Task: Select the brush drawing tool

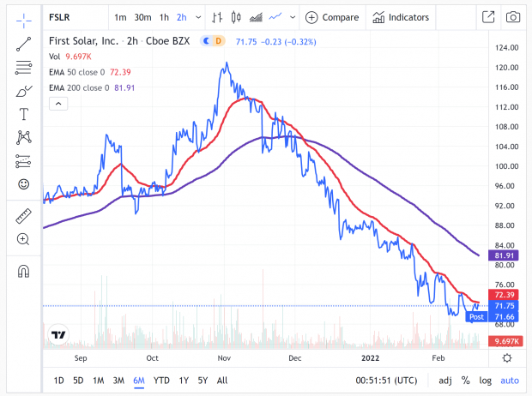Action: (24, 91)
